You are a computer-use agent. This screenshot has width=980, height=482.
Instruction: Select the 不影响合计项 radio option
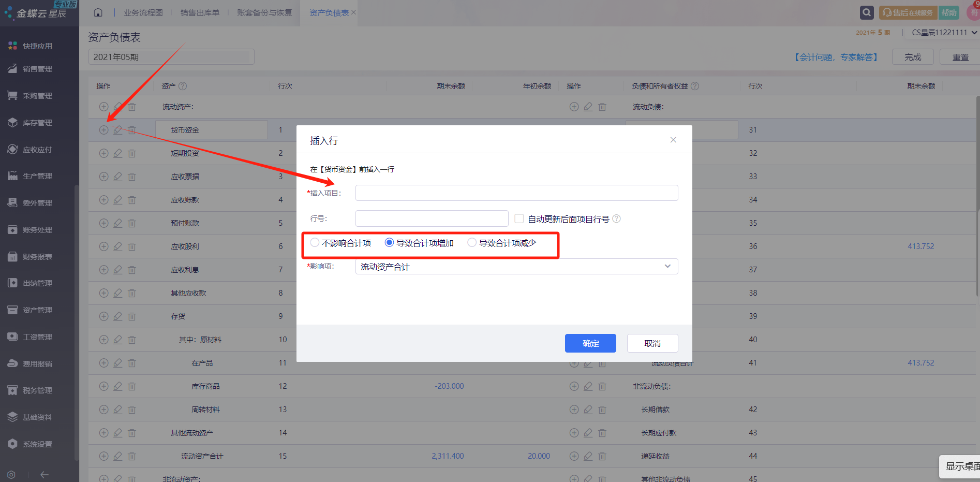(x=315, y=243)
